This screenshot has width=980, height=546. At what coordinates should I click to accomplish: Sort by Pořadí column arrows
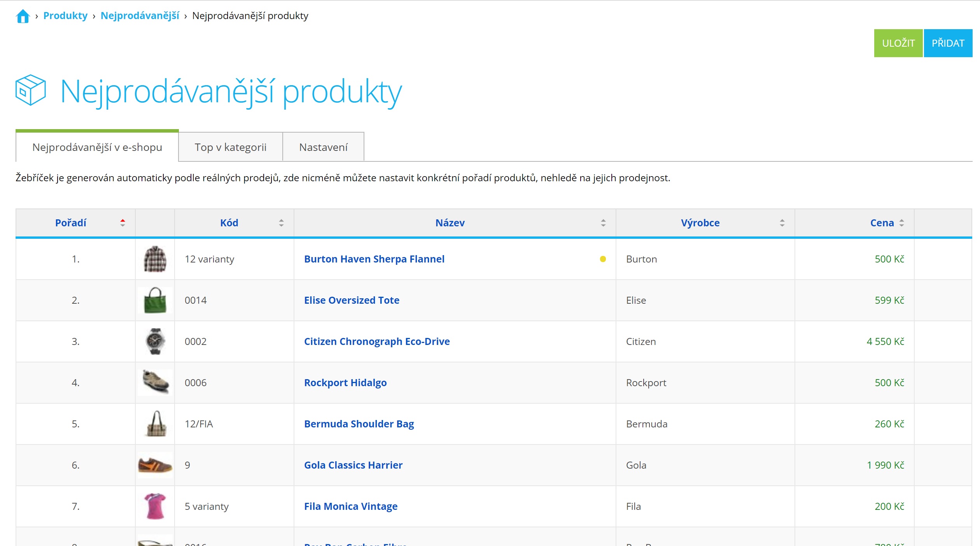click(122, 223)
